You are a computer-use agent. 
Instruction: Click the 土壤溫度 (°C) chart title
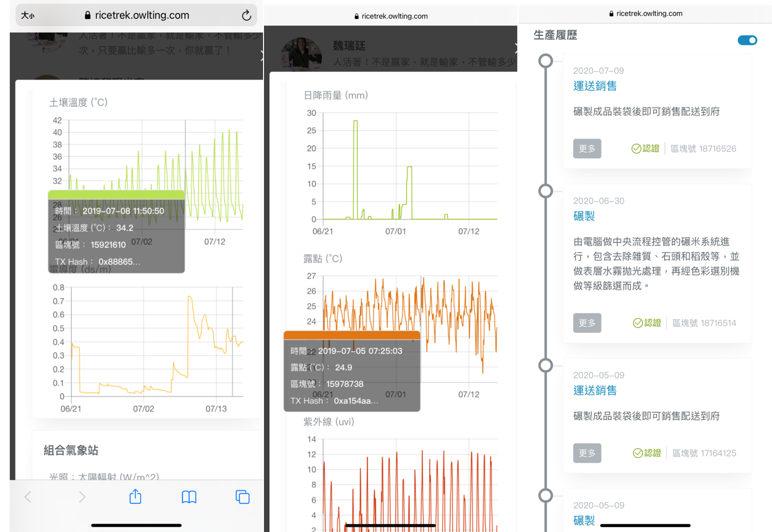78,102
